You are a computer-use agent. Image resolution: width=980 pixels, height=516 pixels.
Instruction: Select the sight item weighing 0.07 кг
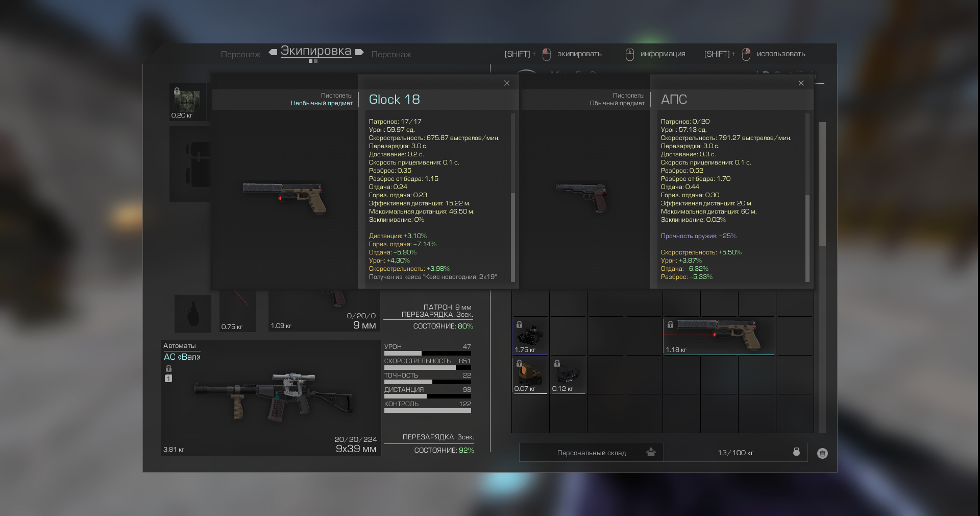coord(530,374)
